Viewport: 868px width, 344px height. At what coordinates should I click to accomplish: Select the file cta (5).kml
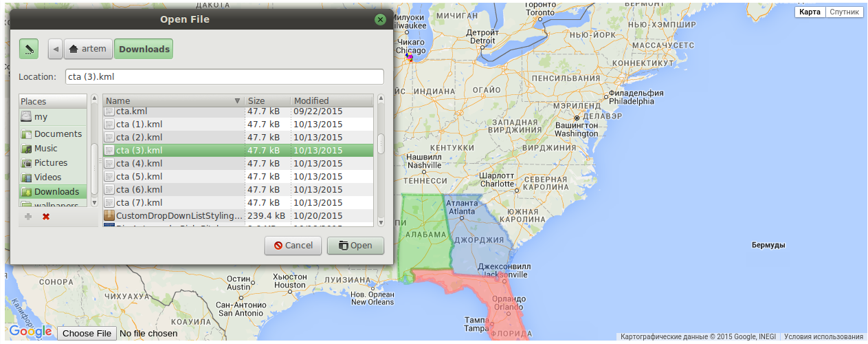coord(238,176)
